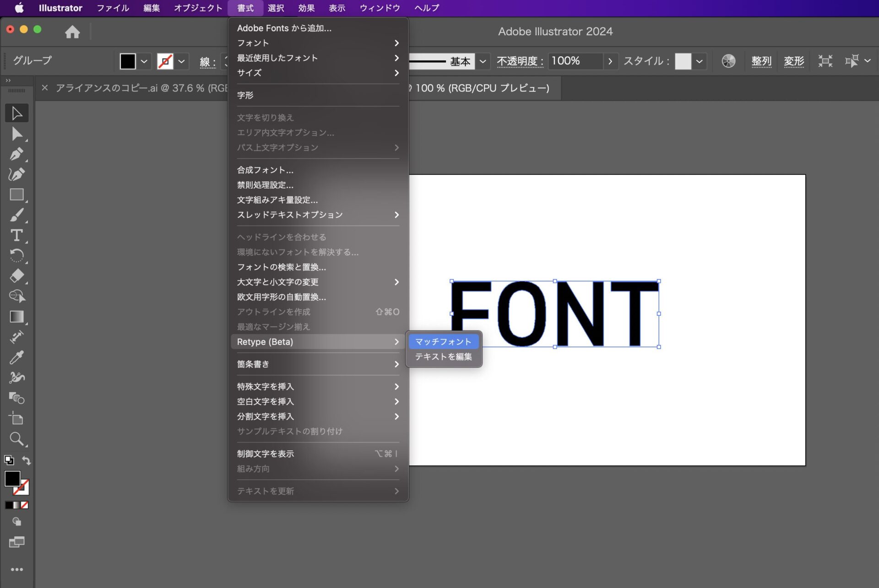
Task: Open the オブジェクト menu
Action: [x=198, y=8]
